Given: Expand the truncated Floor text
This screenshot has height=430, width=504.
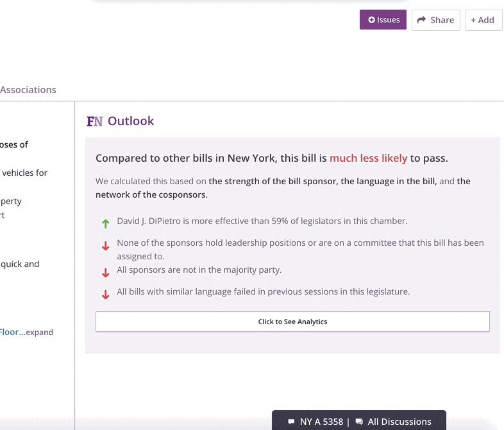Looking at the screenshot, I should (40, 332).
